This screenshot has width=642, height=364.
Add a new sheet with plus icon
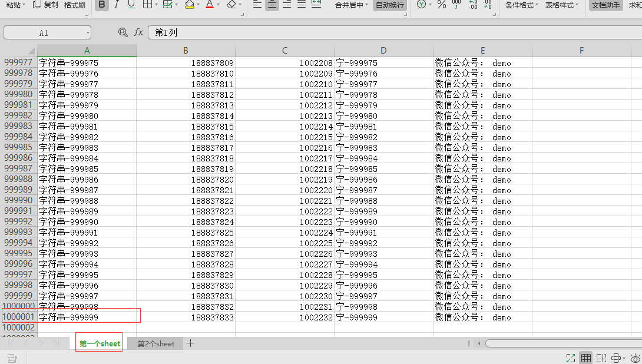(x=190, y=343)
